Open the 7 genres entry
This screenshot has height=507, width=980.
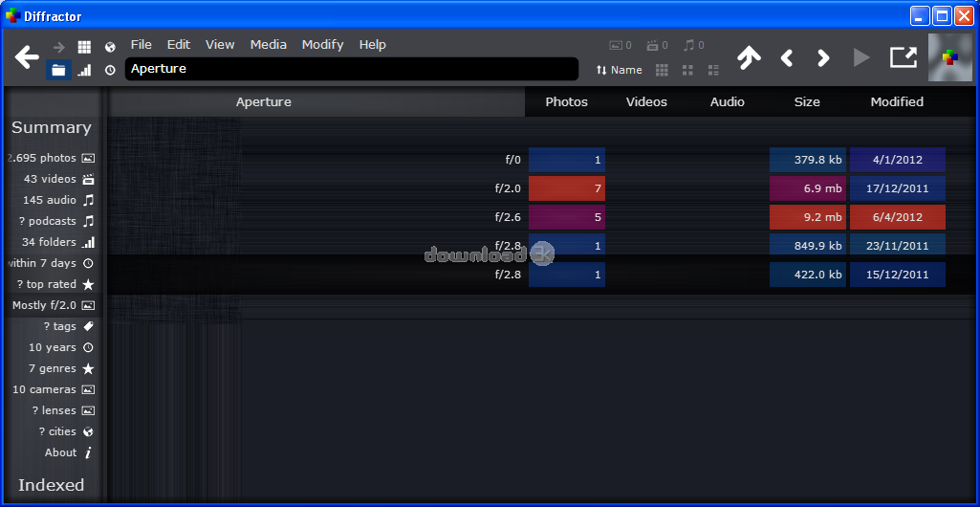coord(60,369)
